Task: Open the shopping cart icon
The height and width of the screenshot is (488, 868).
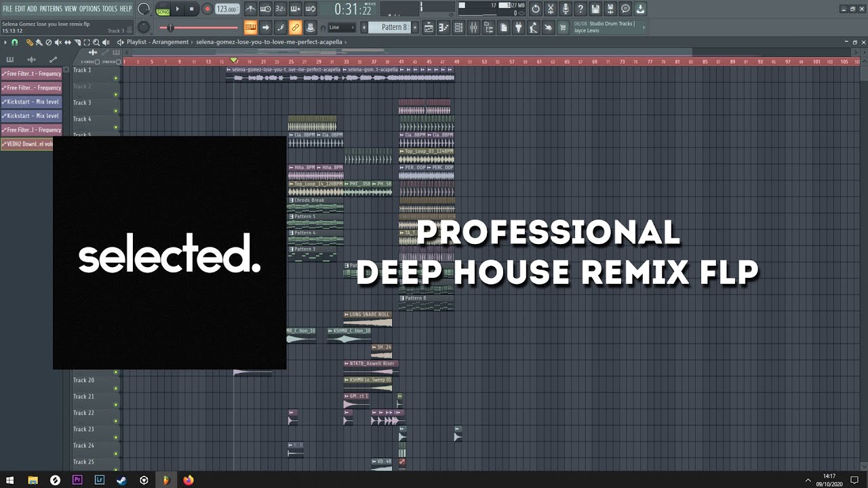Action: click(563, 27)
